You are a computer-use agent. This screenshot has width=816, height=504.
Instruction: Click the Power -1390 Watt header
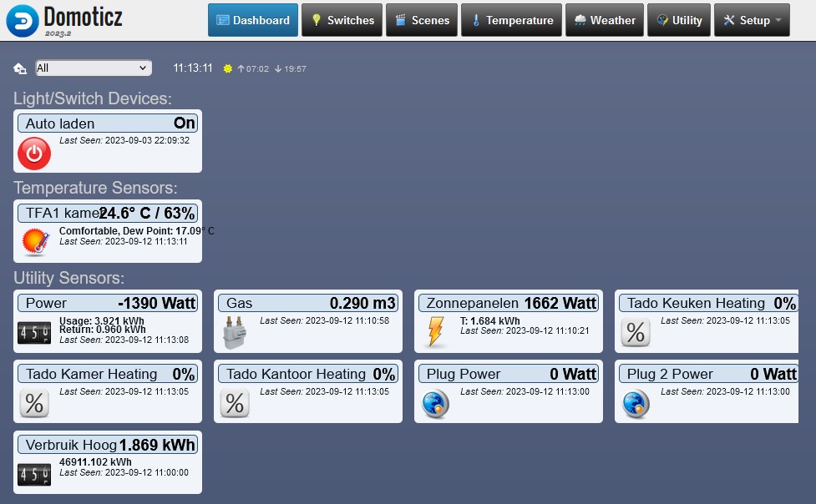coord(108,303)
